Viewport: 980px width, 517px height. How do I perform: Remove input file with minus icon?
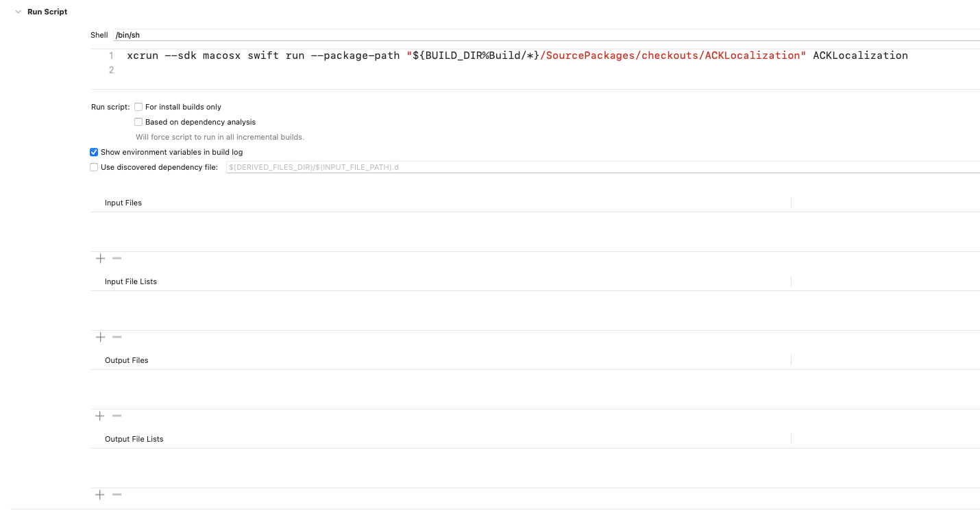117,258
